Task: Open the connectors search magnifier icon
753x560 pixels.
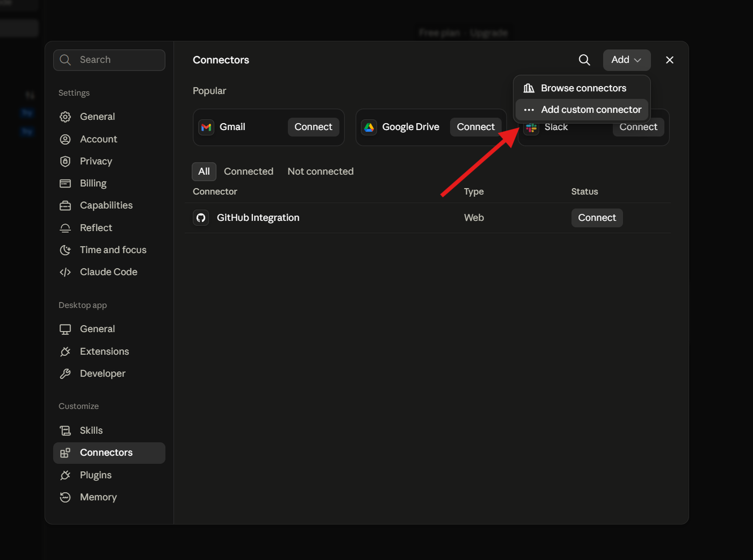Action: point(584,60)
